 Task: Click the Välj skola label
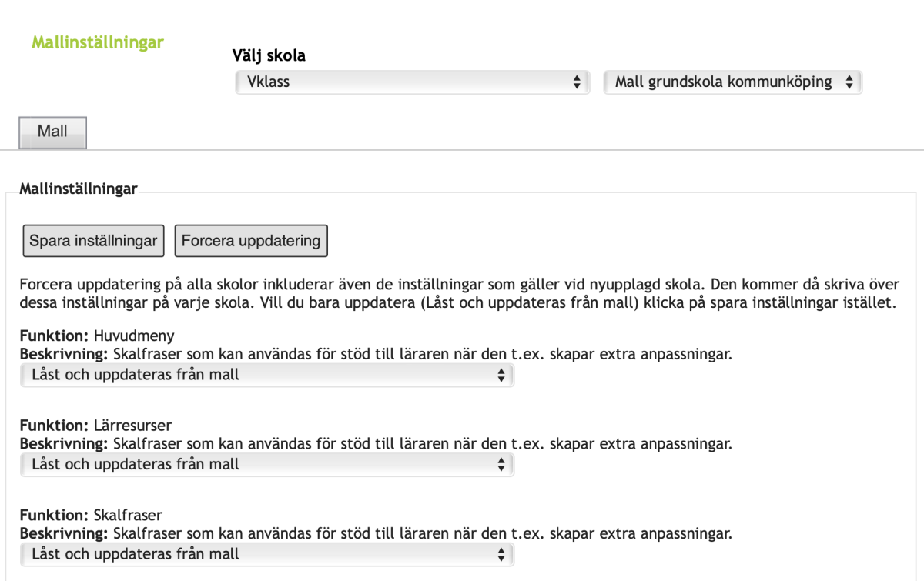pos(269,55)
